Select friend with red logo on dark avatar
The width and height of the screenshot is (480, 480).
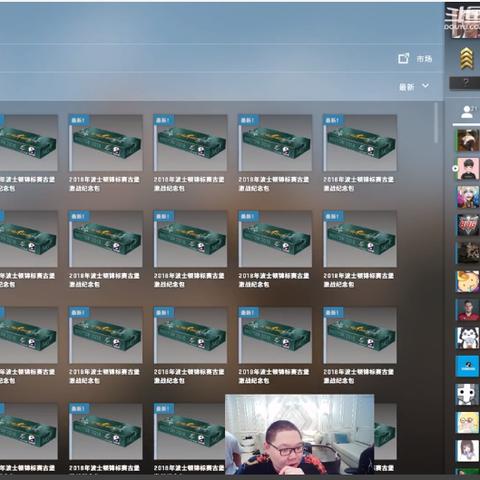tap(468, 225)
